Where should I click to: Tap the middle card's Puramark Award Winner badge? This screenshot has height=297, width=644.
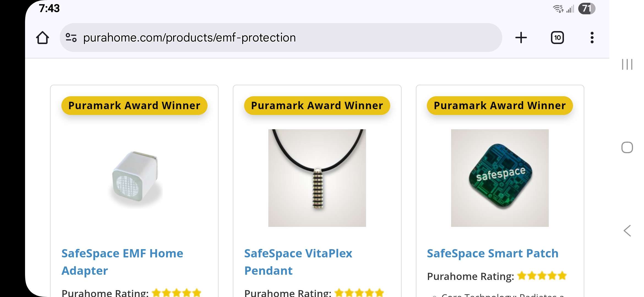click(317, 106)
